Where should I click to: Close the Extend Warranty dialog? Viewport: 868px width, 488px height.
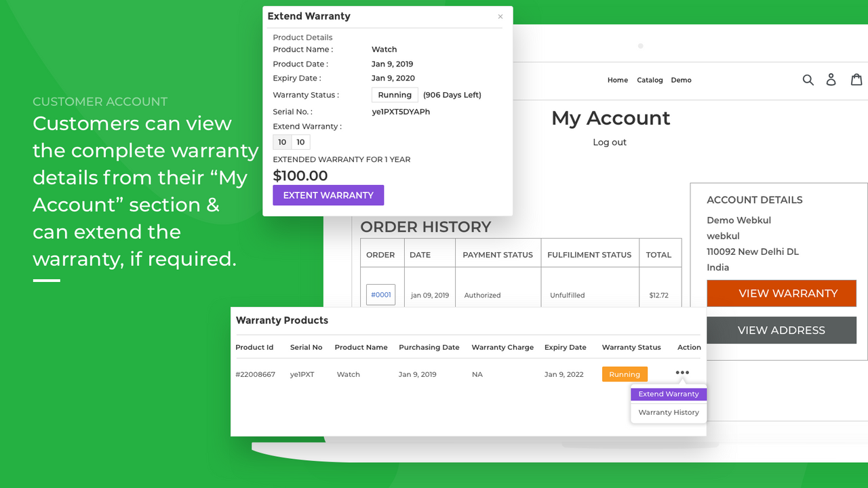pos(500,16)
